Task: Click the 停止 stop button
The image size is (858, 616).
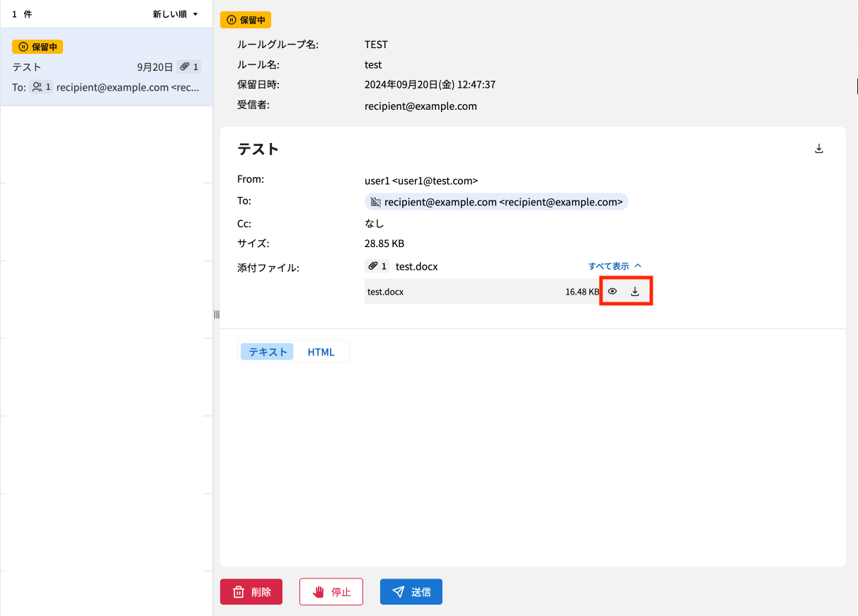Action: 331,592
